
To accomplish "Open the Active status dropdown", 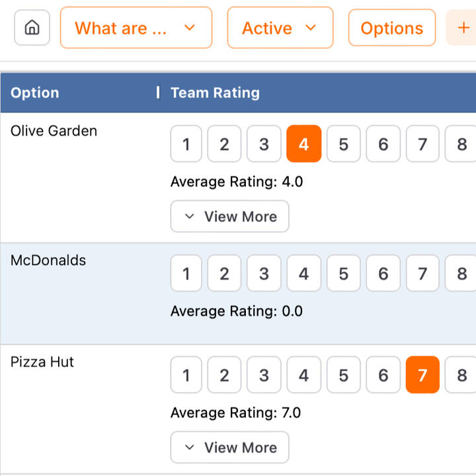I will [x=280, y=28].
